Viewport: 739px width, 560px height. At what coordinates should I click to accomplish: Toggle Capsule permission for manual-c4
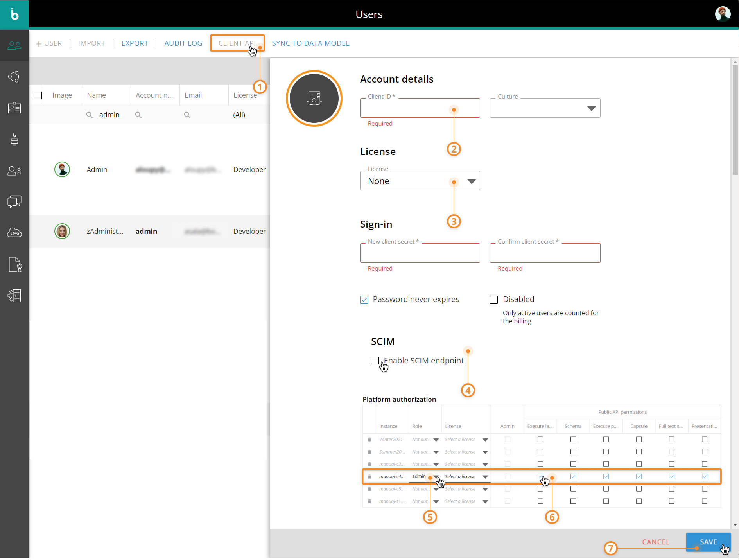pos(639,476)
